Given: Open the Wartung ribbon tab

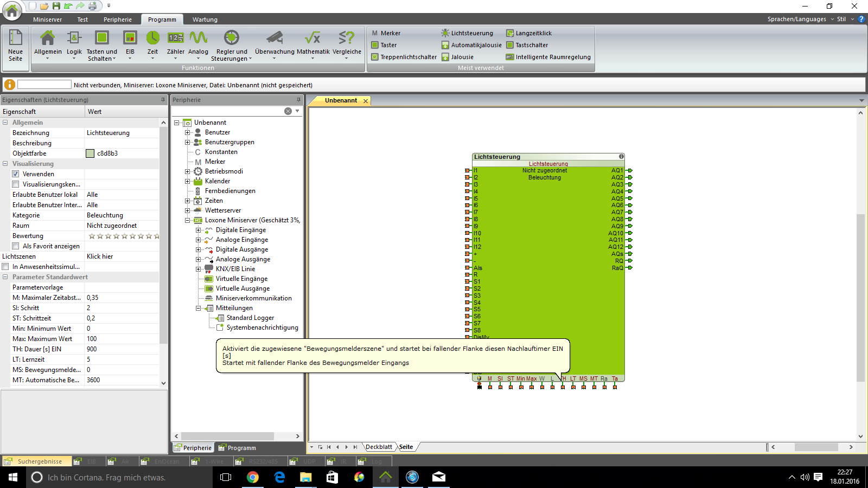Looking at the screenshot, I should 205,20.
